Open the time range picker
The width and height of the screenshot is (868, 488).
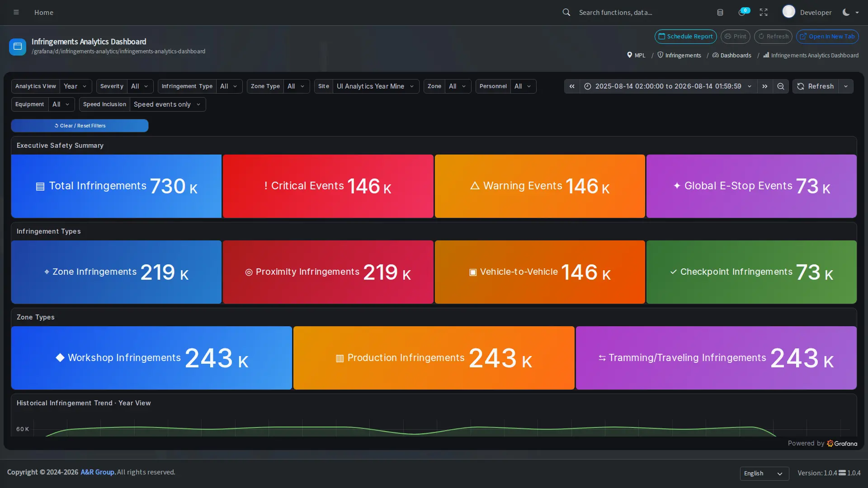(668, 86)
